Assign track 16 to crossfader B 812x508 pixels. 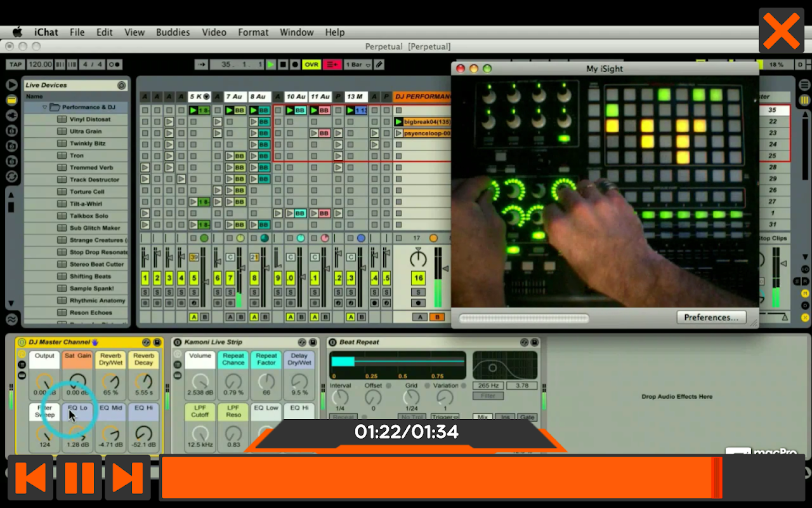tap(436, 317)
